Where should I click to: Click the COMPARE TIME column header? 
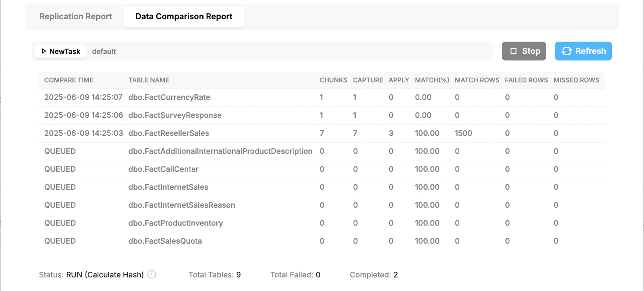tap(69, 80)
